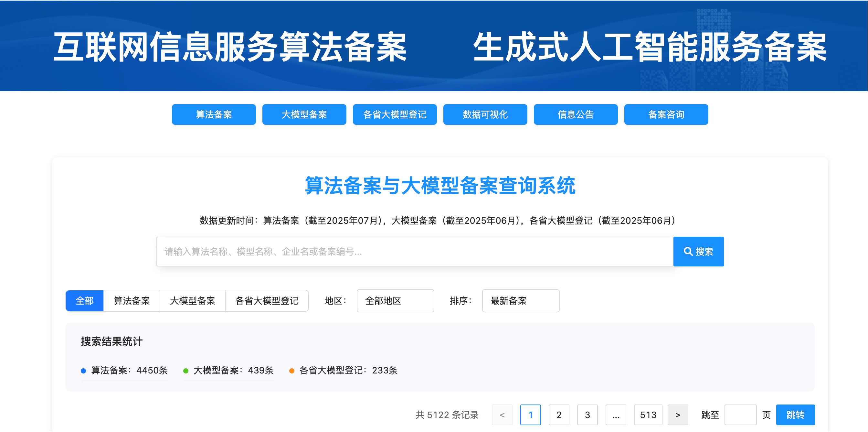Open the 算法备案 navigation button
The height and width of the screenshot is (432, 868).
coord(214,115)
